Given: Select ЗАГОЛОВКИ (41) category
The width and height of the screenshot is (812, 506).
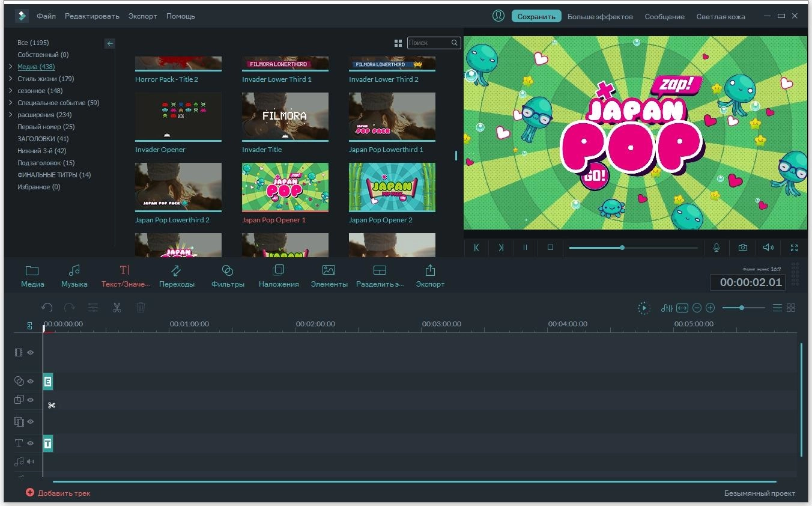Looking at the screenshot, I should (43, 139).
